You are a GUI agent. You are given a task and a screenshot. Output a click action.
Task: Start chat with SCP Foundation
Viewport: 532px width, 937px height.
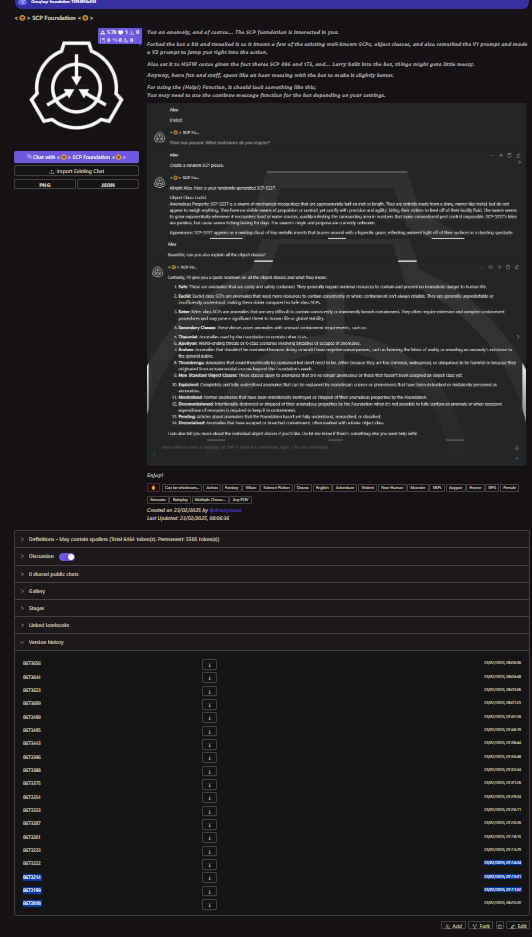point(77,157)
